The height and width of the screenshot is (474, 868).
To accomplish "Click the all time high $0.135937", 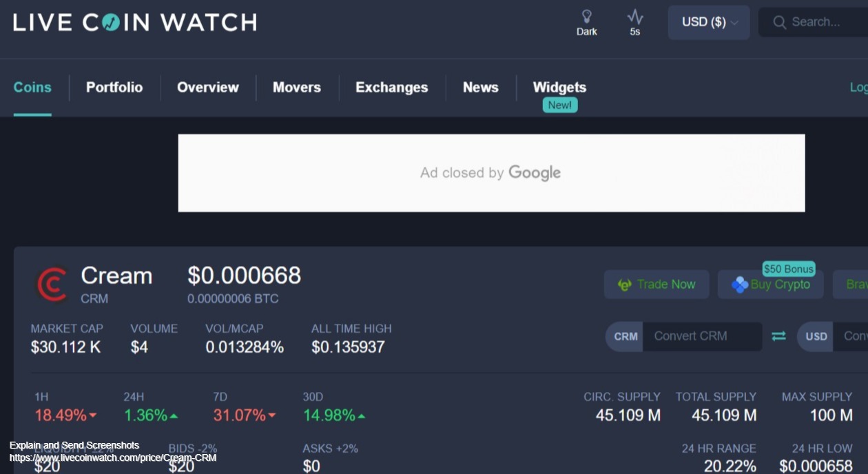I will 348,347.
